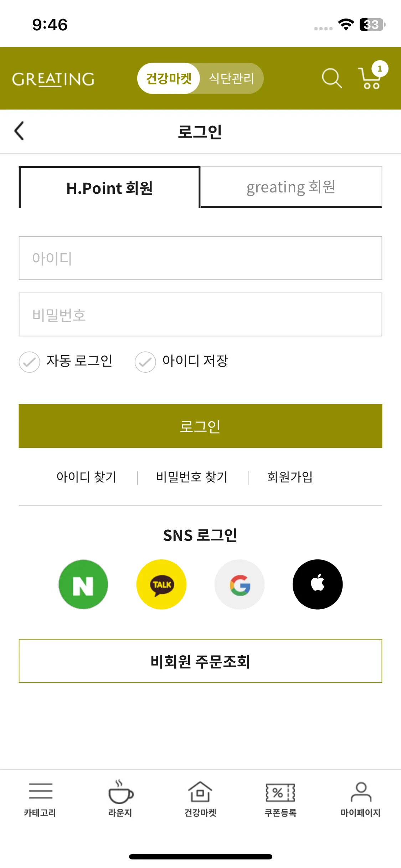The height and width of the screenshot is (868, 401).
Task: Sign in with Google icon
Action: click(x=240, y=584)
